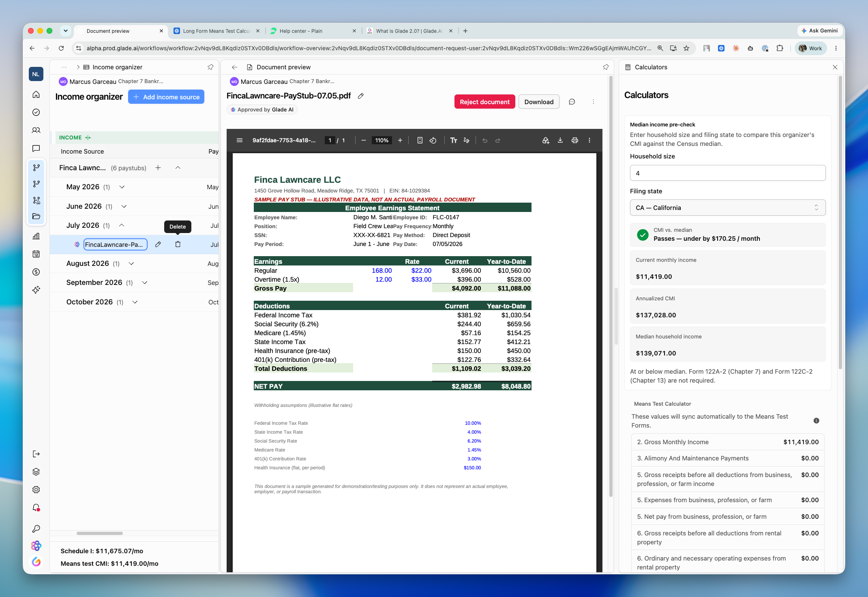Image resolution: width=868 pixels, height=597 pixels.
Task: Expand the August 2026 paystub group
Action: (131, 263)
